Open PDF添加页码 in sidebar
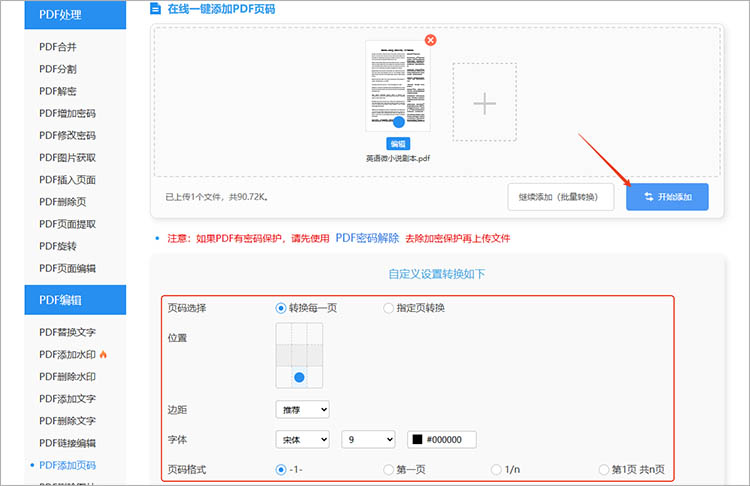Screen dimensions: 750x486 [67, 465]
